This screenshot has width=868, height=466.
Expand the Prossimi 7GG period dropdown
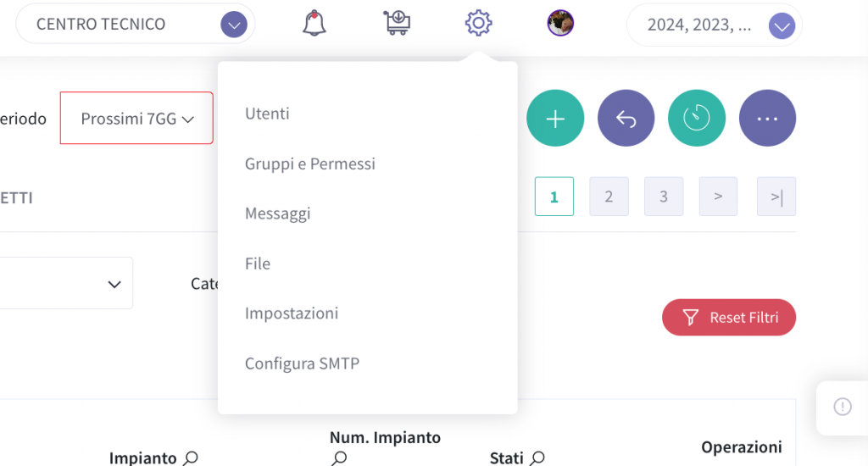point(136,118)
